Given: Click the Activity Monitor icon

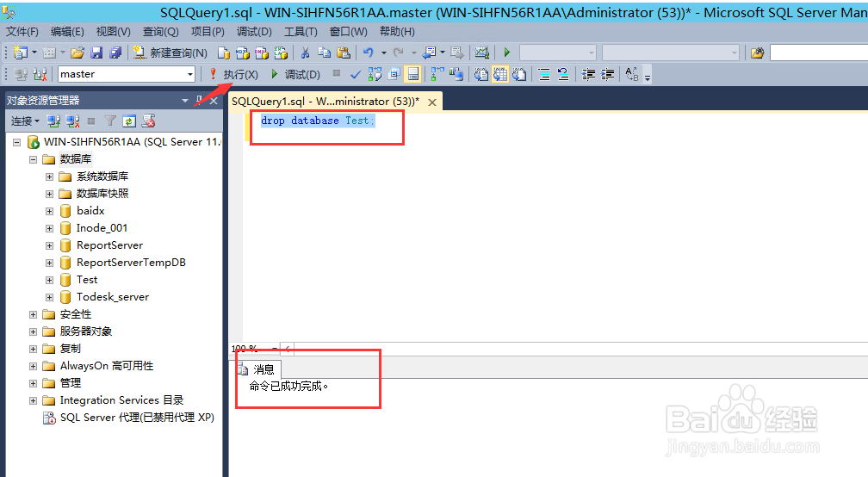Looking at the screenshot, I should pyautogui.click(x=482, y=53).
